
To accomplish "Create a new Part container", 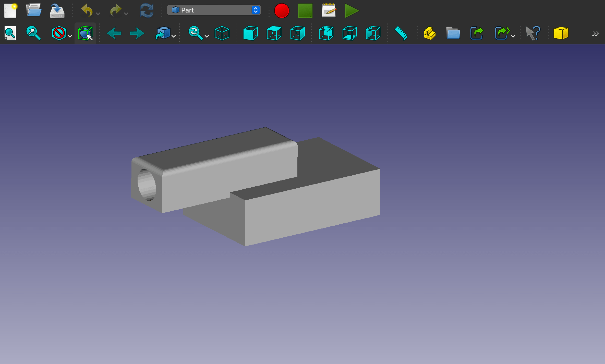I will pyautogui.click(x=430, y=33).
